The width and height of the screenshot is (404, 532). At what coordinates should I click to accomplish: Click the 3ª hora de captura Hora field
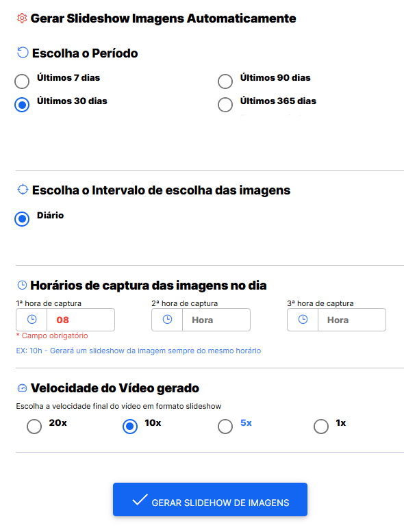click(352, 320)
